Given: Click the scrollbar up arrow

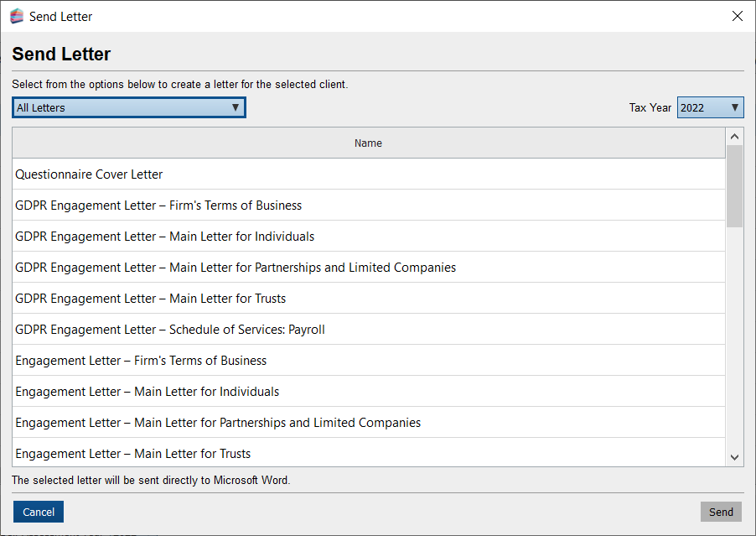Looking at the screenshot, I should click(x=734, y=137).
